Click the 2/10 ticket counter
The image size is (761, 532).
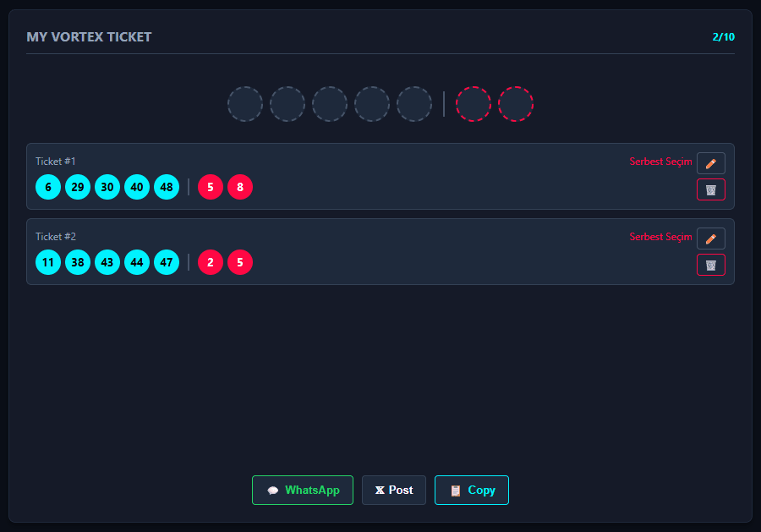click(723, 37)
